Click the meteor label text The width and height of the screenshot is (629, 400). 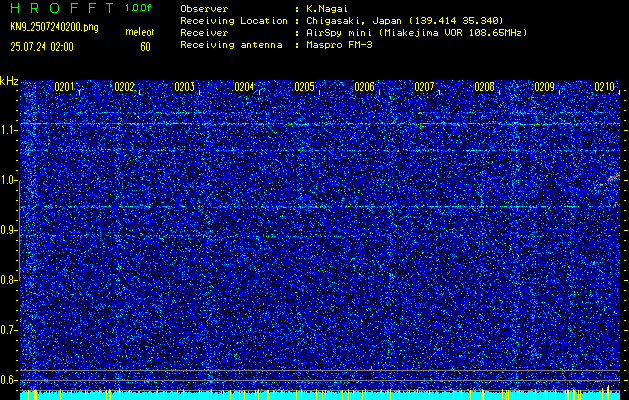click(x=140, y=32)
